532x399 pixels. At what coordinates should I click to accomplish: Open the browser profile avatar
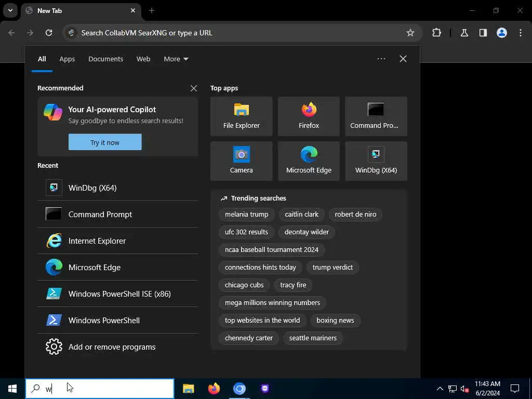point(501,33)
